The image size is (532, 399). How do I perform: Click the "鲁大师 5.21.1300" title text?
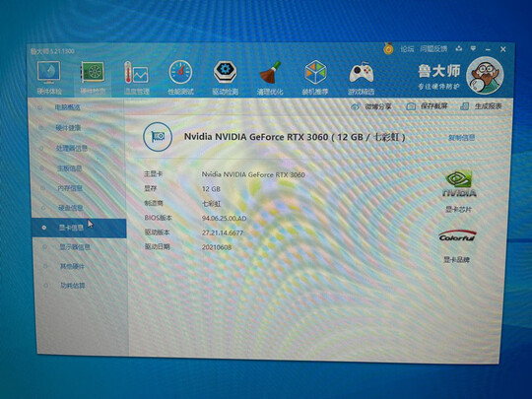coord(52,51)
